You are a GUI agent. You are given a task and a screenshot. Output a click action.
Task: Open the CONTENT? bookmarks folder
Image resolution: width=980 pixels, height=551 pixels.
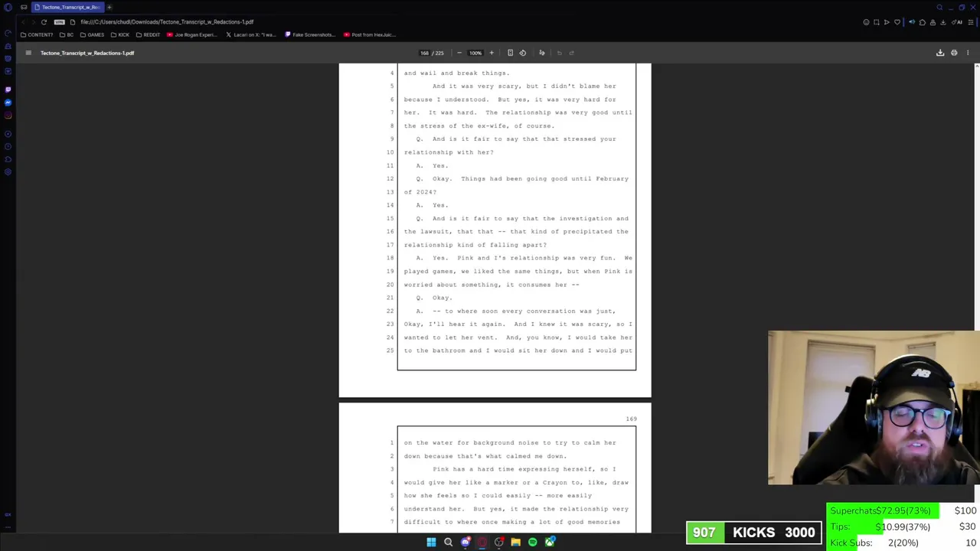point(37,34)
